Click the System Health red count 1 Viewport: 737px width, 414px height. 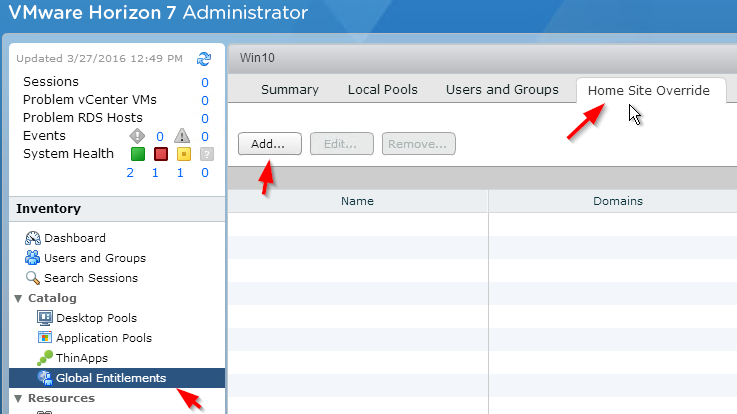(155, 173)
